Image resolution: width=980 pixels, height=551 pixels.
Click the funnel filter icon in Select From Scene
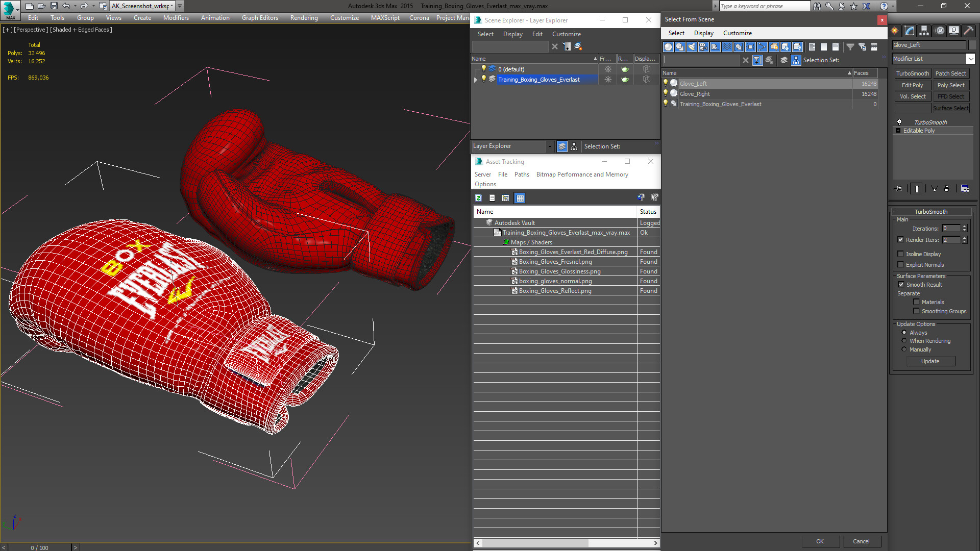(850, 47)
